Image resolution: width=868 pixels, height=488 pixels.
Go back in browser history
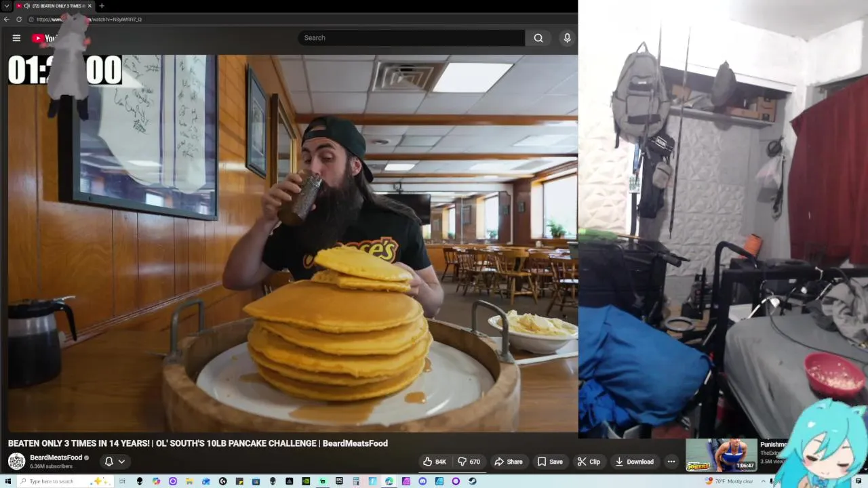pyautogui.click(x=6, y=19)
